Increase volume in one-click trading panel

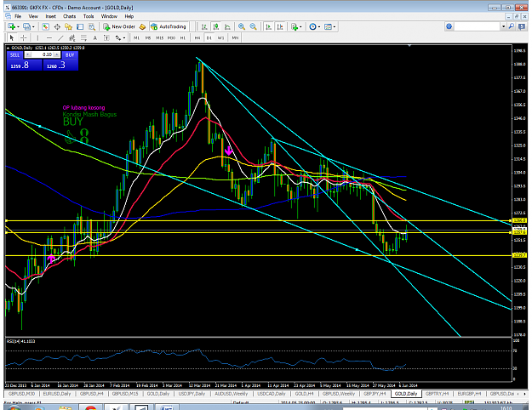(x=57, y=54)
